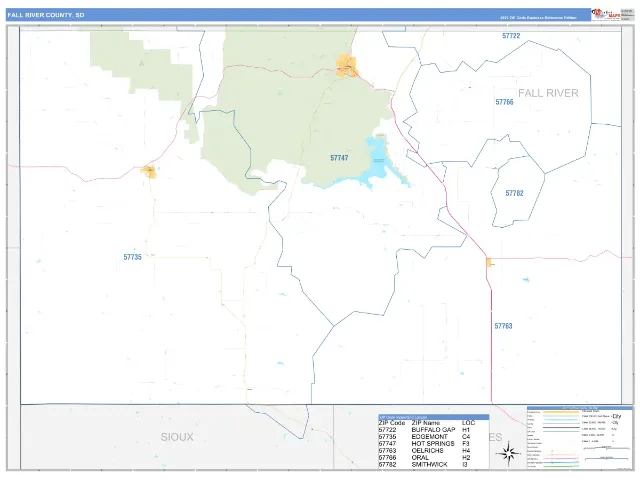Click the EDGEMONT name in ZIP index
Viewport: 640px width, 480px height.
coord(429,437)
